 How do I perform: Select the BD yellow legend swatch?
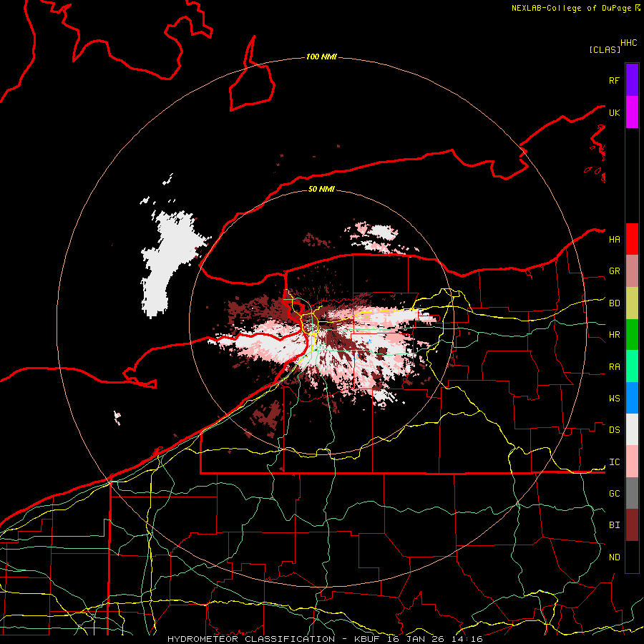coord(632,303)
